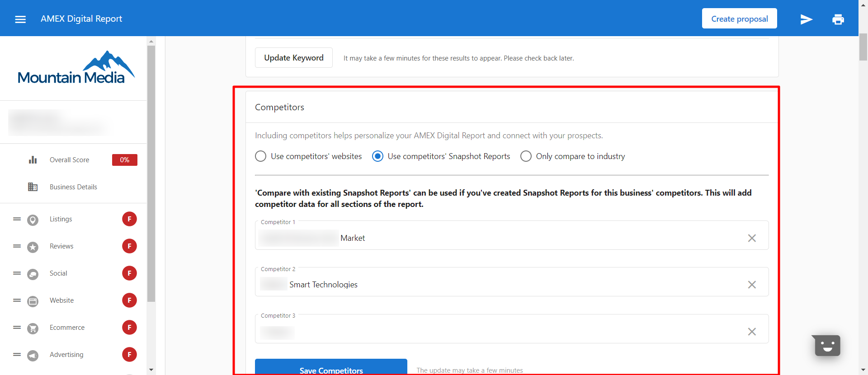Click the Advertising drag handle icon
868x375 pixels.
point(17,355)
